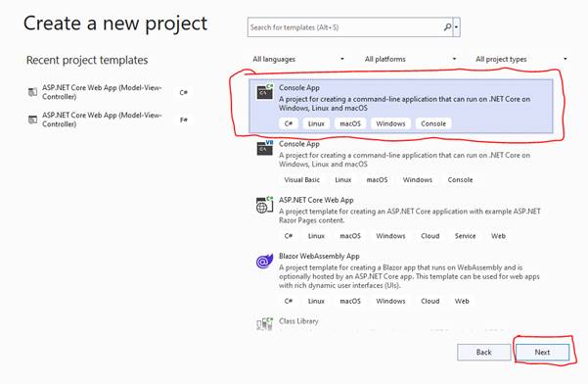Click the search magnifier icon
The width and height of the screenshot is (588, 384).
[x=447, y=27]
